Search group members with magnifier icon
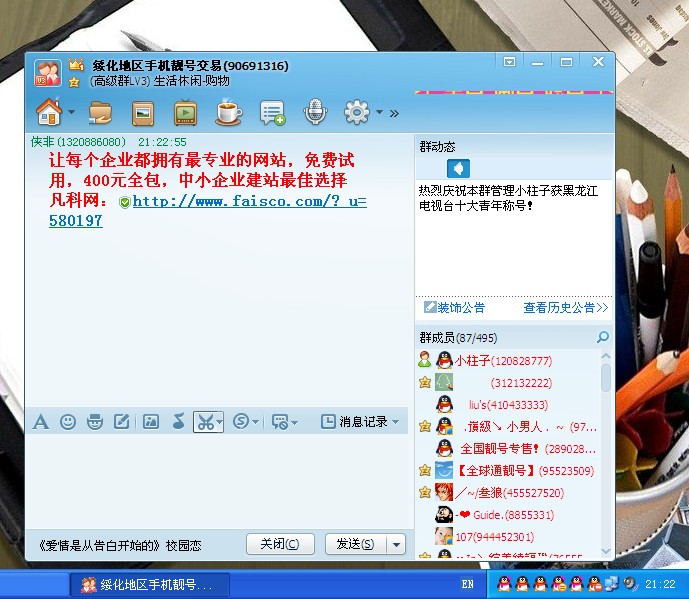Viewport: 689px width, 599px height. coord(602,337)
